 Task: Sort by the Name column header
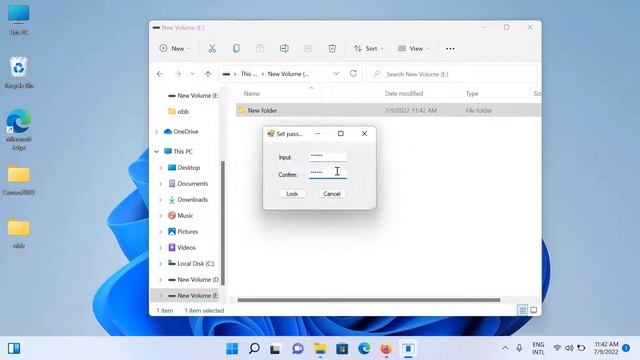(x=252, y=93)
